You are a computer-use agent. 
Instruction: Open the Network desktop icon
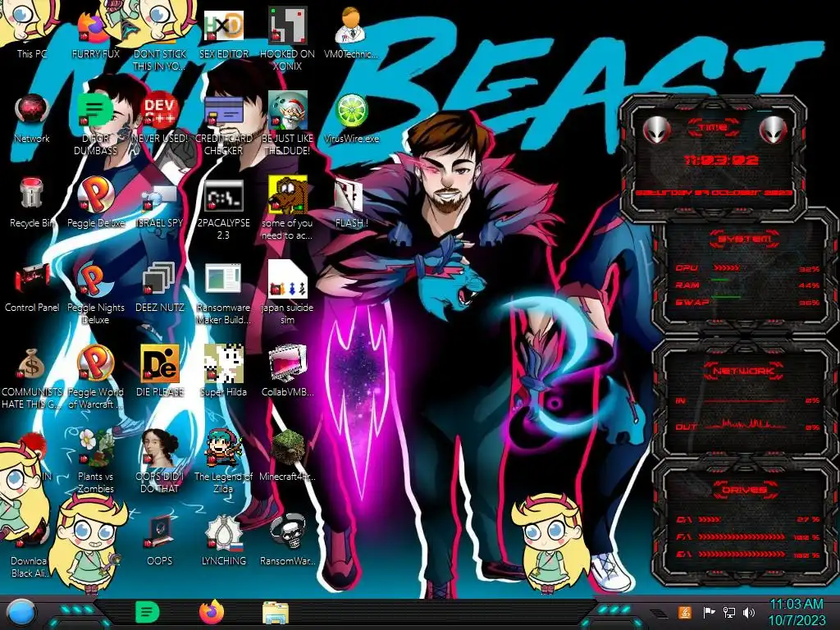(x=32, y=119)
